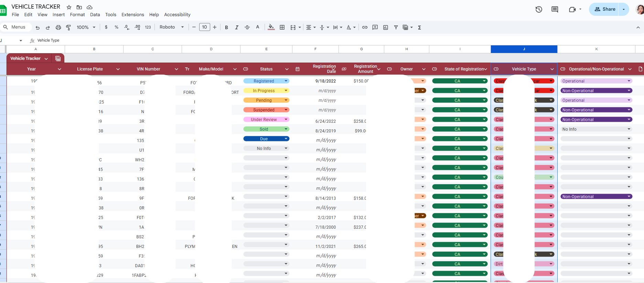
Task: Toggle bold formatting
Action: click(226, 27)
